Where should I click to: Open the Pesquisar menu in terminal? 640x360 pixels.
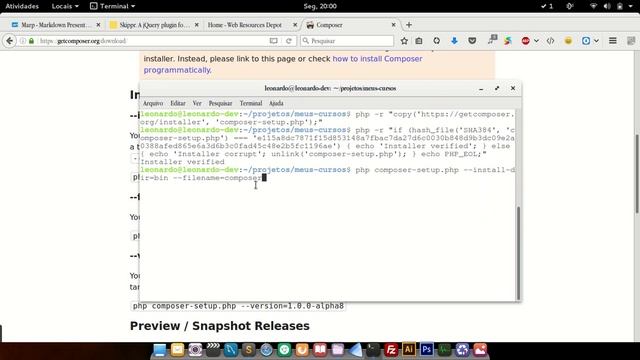[220, 103]
